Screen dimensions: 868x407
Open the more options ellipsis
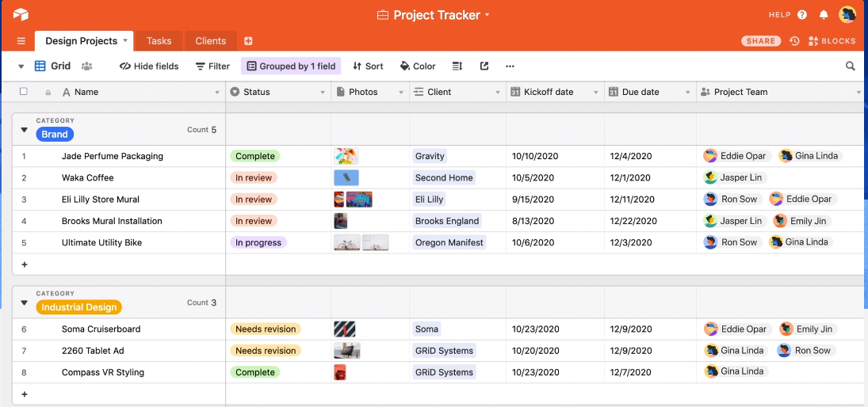[510, 67]
